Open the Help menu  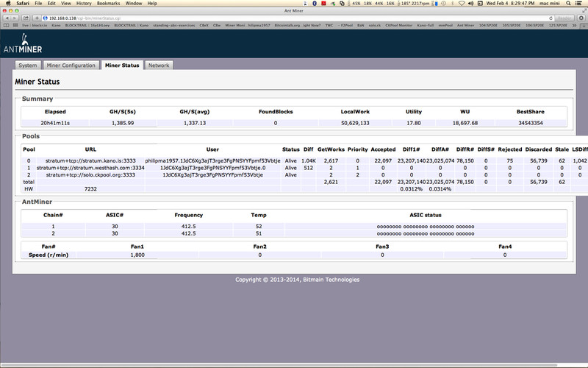[152, 3]
